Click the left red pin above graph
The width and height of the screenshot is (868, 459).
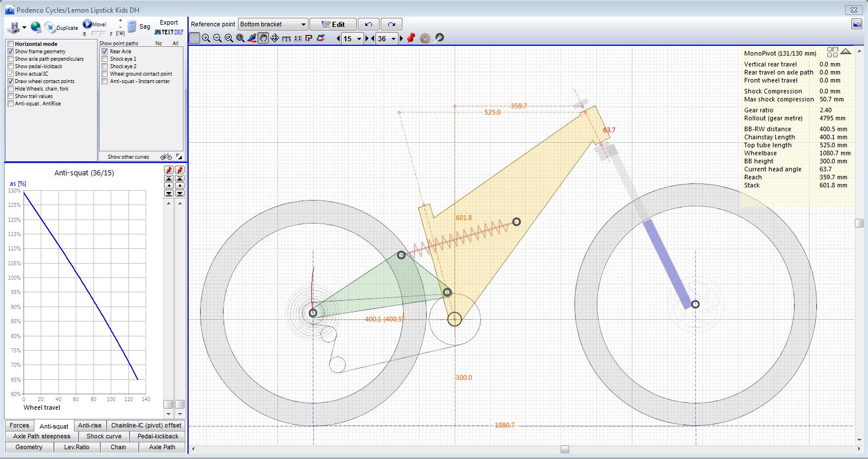tap(169, 170)
